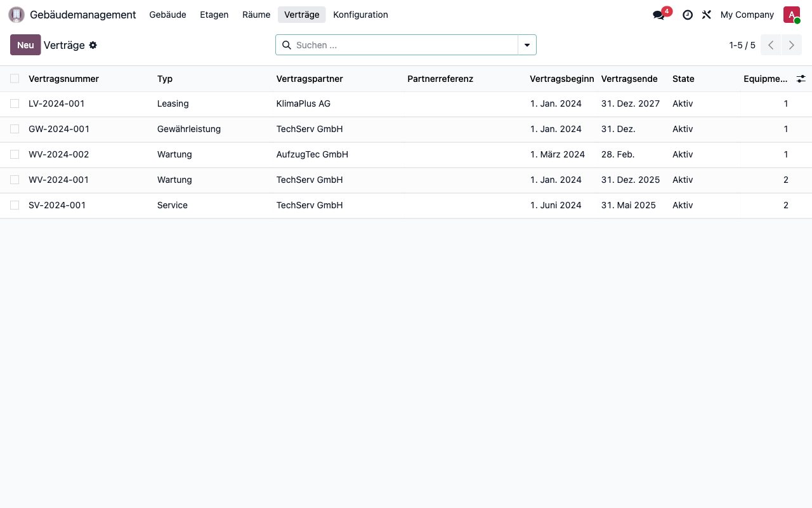The image size is (812, 508).
Task: Sort by Vertragsende column header
Action: click(629, 79)
